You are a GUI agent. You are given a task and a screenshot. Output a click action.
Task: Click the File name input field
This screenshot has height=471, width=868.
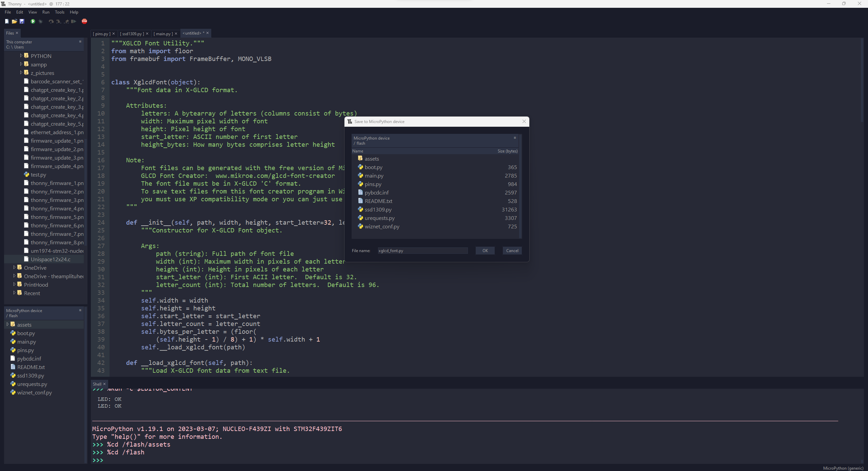[422, 251]
